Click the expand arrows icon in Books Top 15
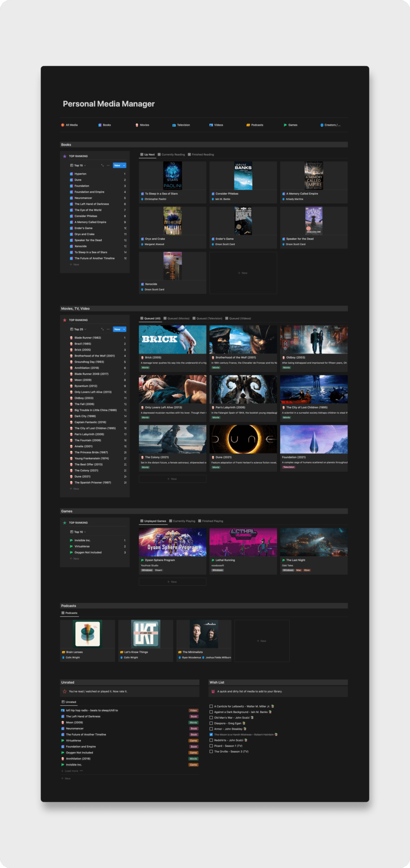Screen dimensions: 410x868 102,165
